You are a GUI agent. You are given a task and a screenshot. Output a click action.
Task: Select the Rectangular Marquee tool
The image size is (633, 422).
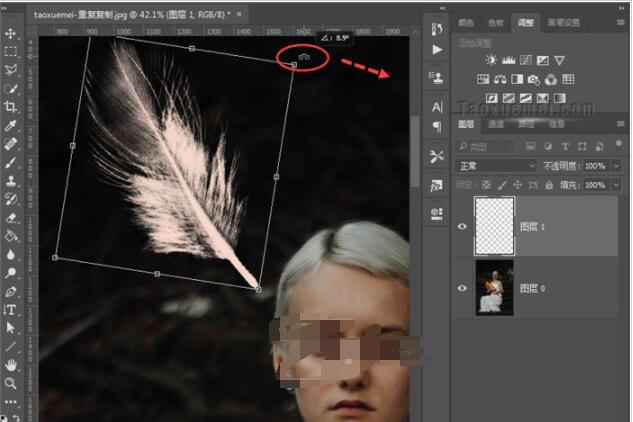(10, 51)
